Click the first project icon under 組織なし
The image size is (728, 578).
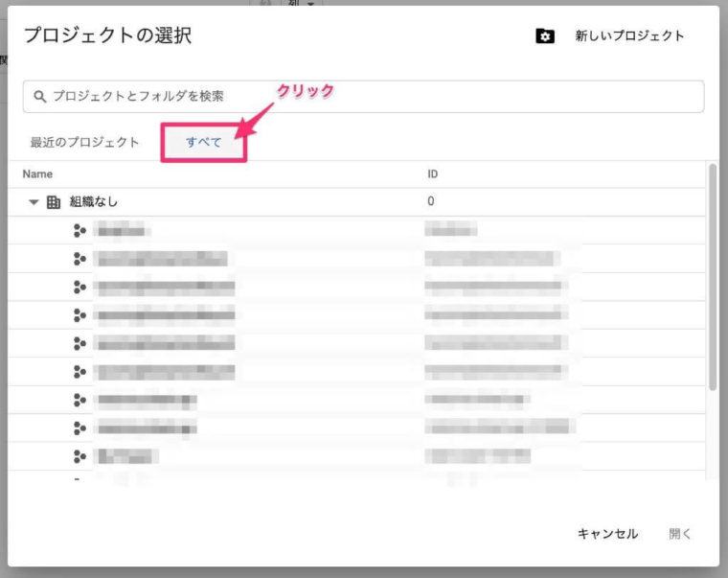79,230
